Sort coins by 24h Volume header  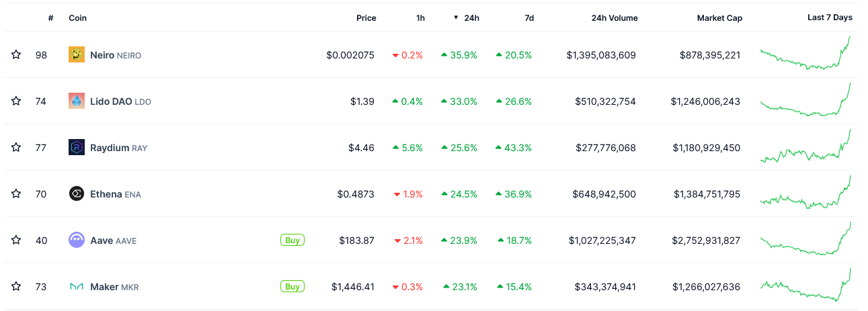(x=615, y=18)
